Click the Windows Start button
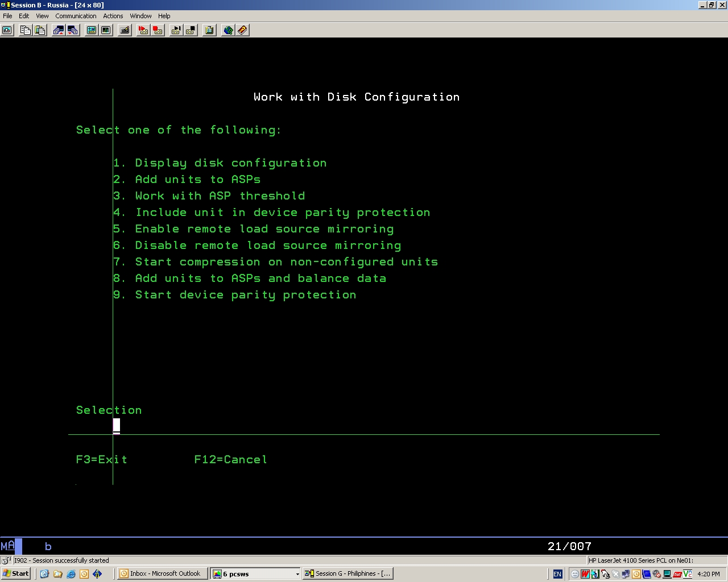The width and height of the screenshot is (728, 582). [16, 573]
